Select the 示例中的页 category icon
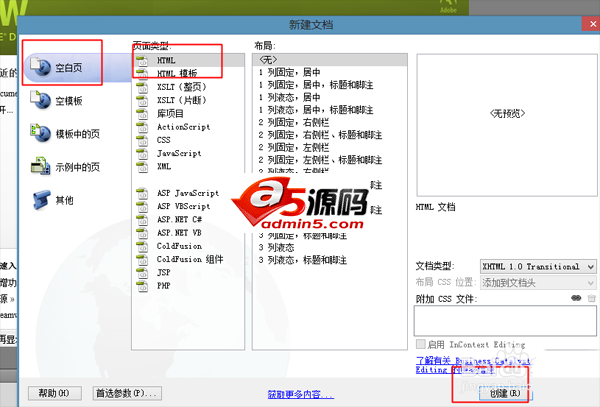The width and height of the screenshot is (600, 407). point(41,166)
